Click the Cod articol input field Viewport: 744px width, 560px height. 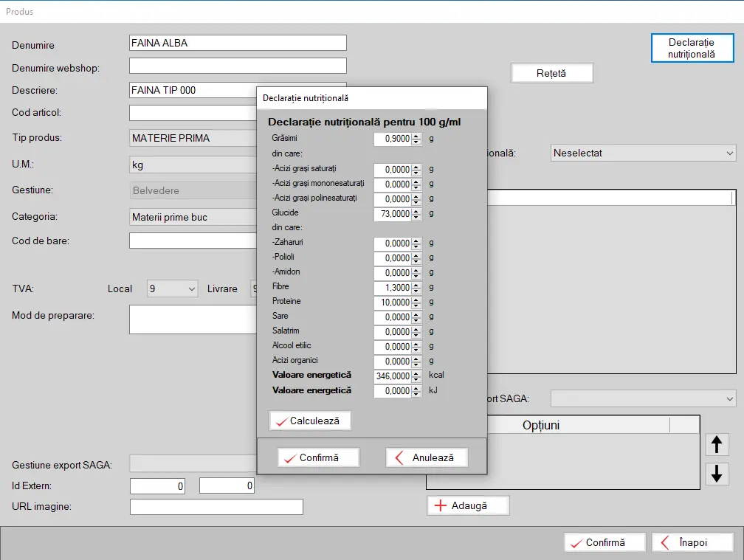coord(193,113)
